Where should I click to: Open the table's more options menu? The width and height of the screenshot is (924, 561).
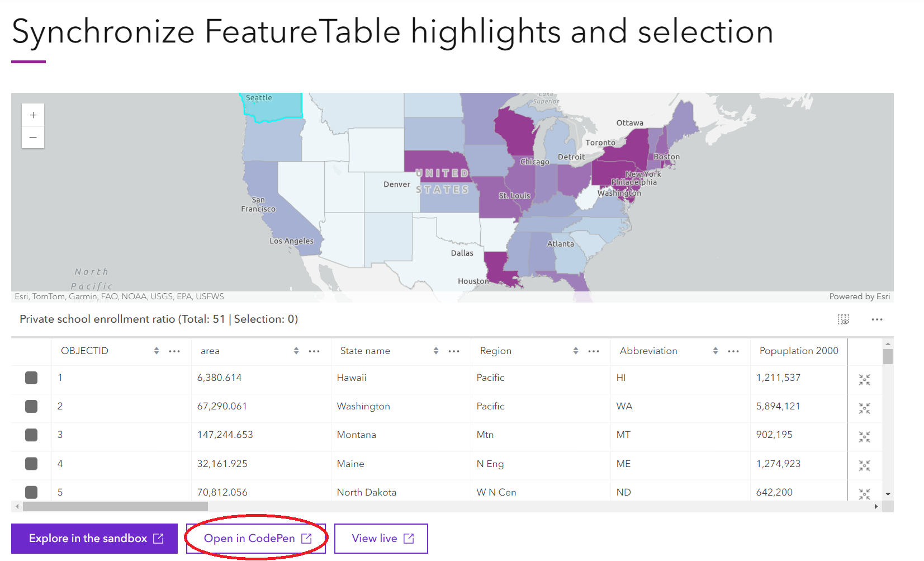876,319
